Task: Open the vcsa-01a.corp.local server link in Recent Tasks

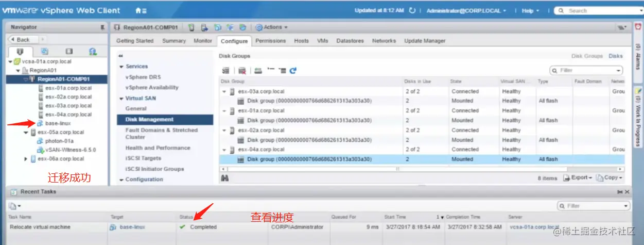Action: (534, 227)
